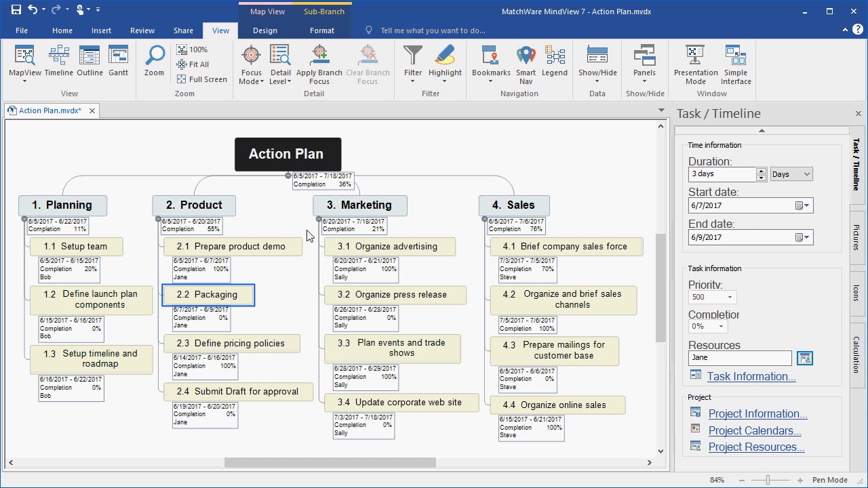Click the Resources picker button
Image resolution: width=868 pixels, height=488 pixels.
click(x=804, y=358)
